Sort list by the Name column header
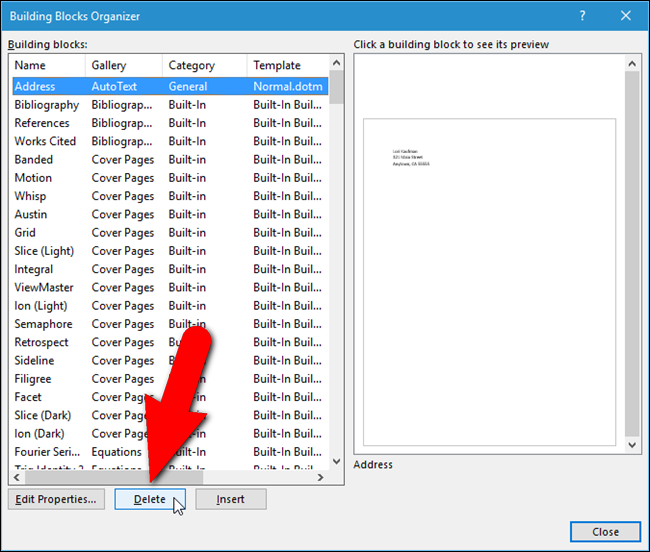 pos(48,65)
